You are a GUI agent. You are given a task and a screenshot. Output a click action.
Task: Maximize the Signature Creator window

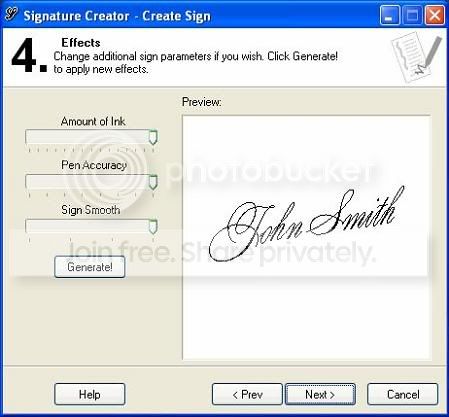[412, 15]
